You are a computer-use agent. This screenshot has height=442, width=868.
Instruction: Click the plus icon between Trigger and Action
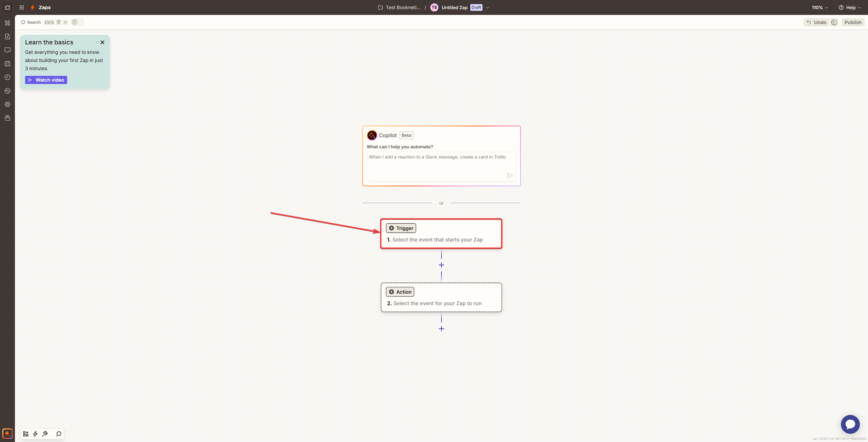tap(441, 265)
